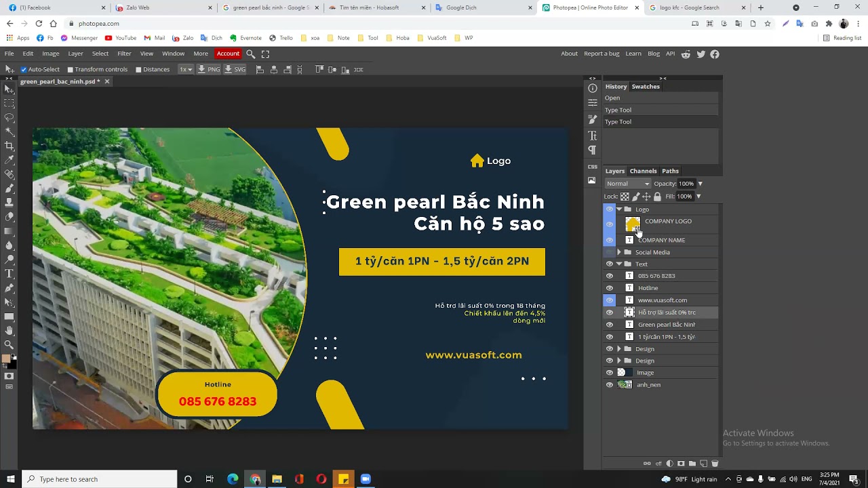
Task: Open the Info side panel icon
Action: click(593, 88)
